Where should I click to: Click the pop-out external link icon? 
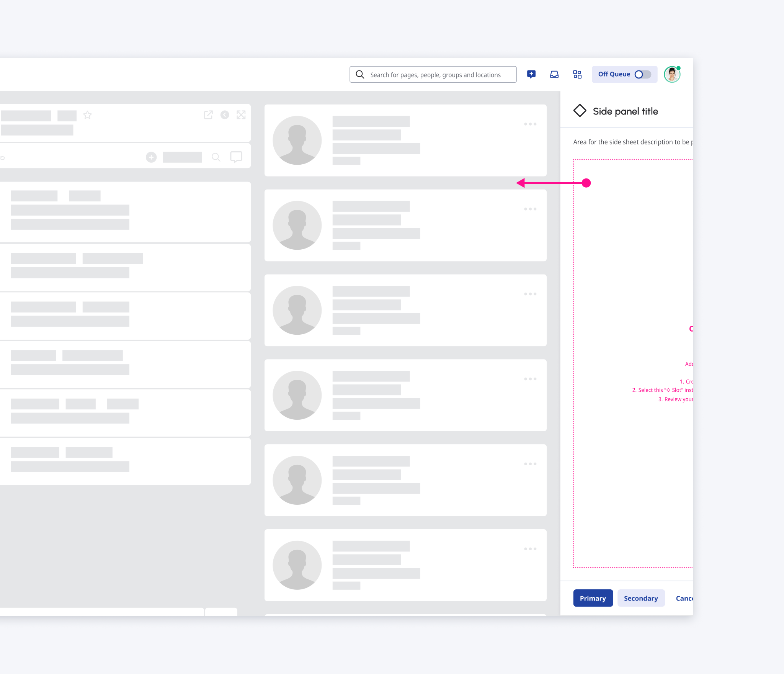coord(208,115)
